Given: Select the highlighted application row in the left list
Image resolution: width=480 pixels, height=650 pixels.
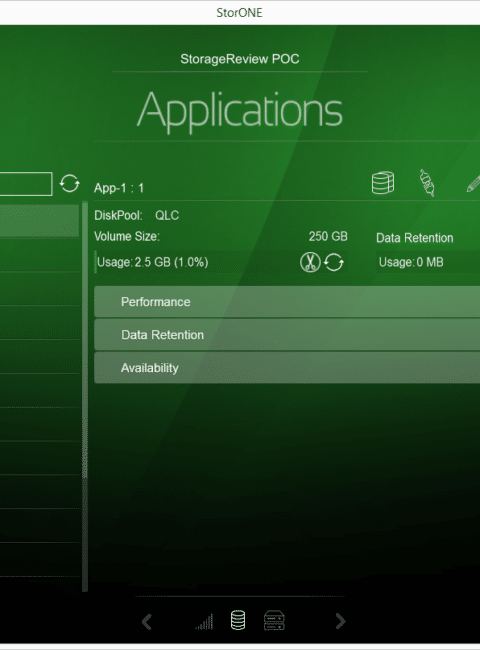Looking at the screenshot, I should [x=39, y=221].
